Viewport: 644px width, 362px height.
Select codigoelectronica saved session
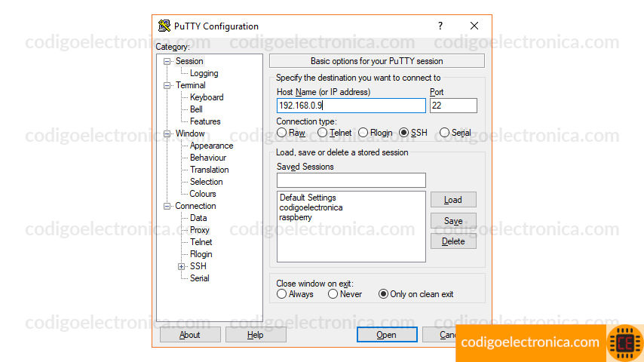(x=311, y=207)
